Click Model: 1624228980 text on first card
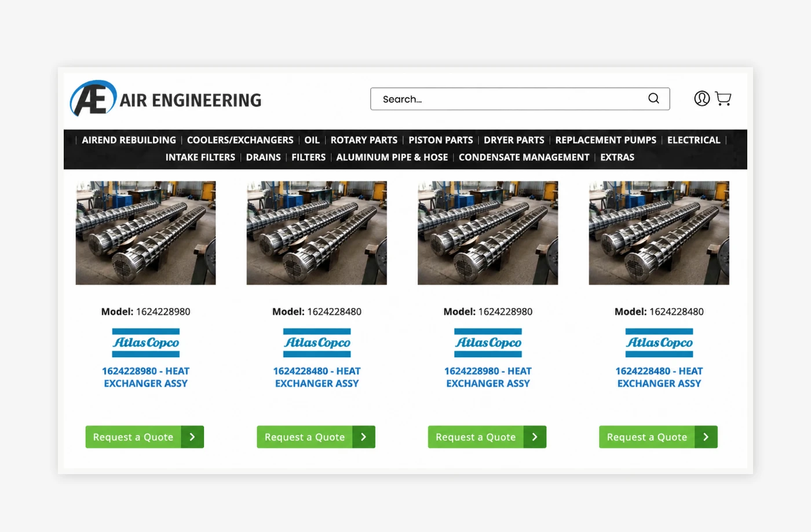The width and height of the screenshot is (811, 532). point(145,311)
